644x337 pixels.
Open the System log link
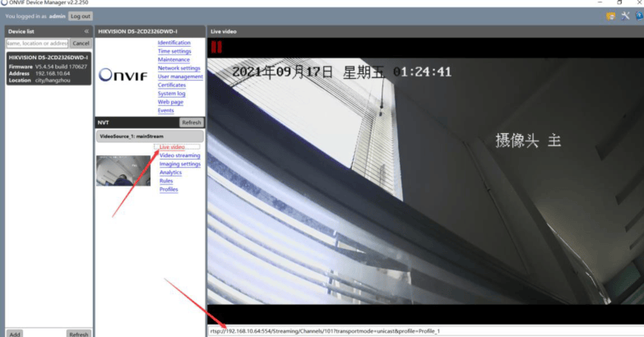(171, 94)
